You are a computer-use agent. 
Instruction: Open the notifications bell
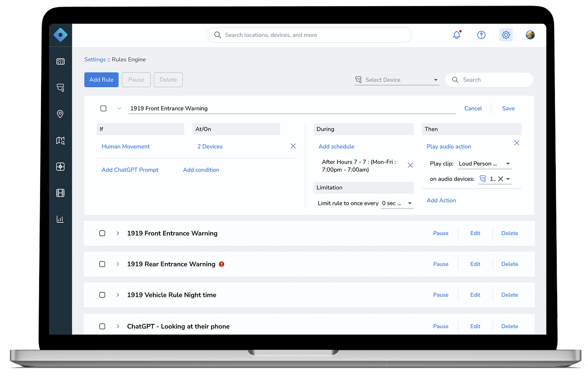[457, 35]
